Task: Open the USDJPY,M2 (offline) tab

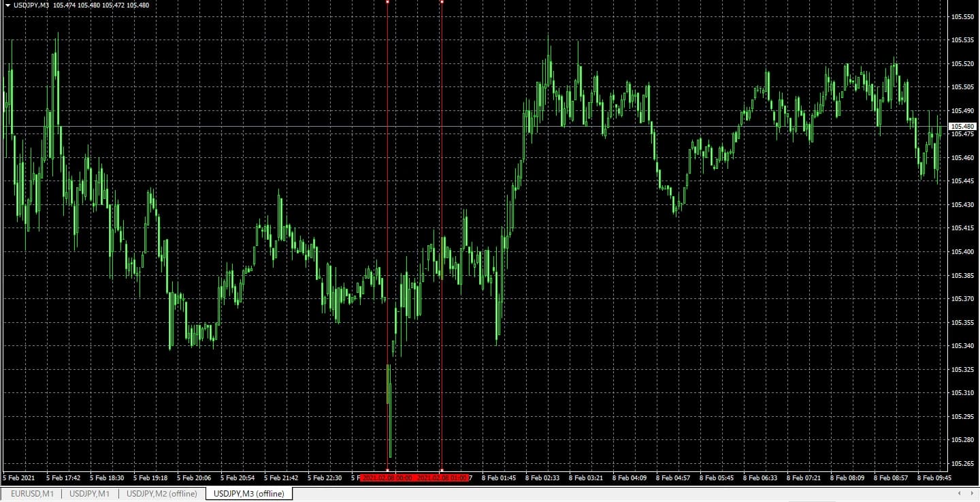Action: [x=162, y=493]
